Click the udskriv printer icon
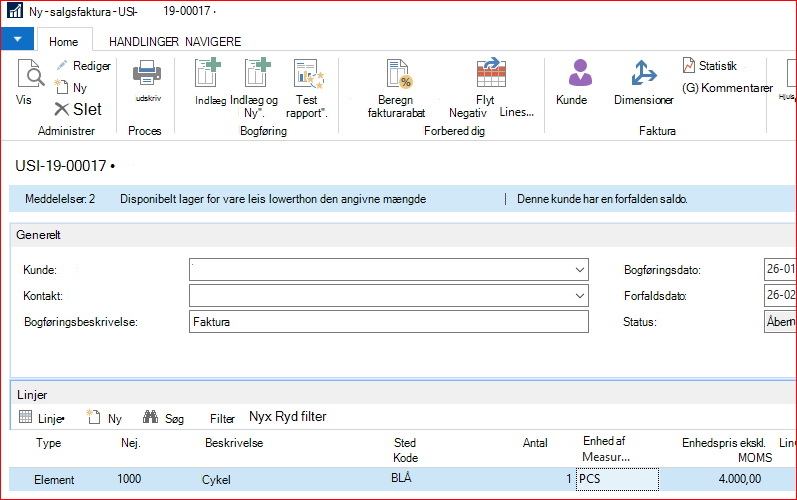The height and width of the screenshot is (500, 797). tap(147, 73)
